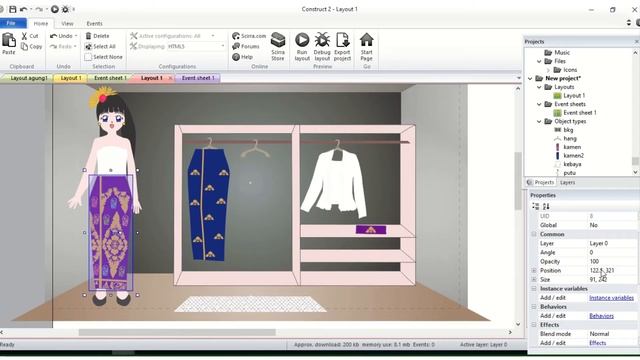Viewport: 640px width, 360px height.
Task: Switch to the View ribbon tab
Action: 67,24
